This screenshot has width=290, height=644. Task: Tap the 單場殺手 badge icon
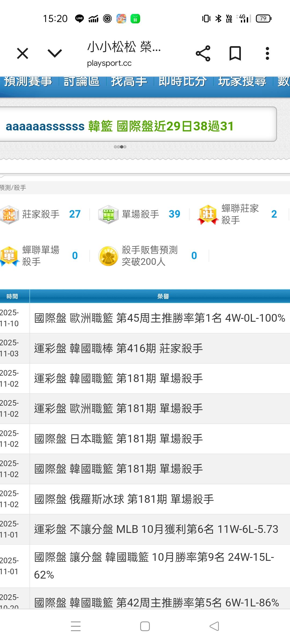(108, 214)
